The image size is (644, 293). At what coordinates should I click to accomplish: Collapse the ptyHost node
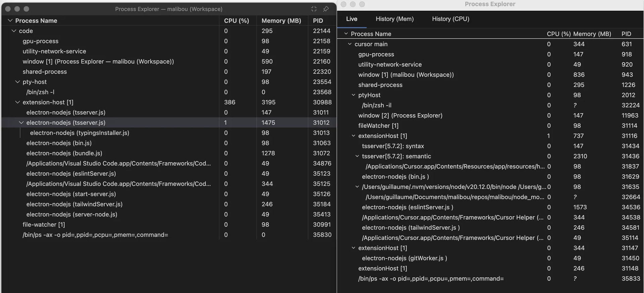coord(353,95)
